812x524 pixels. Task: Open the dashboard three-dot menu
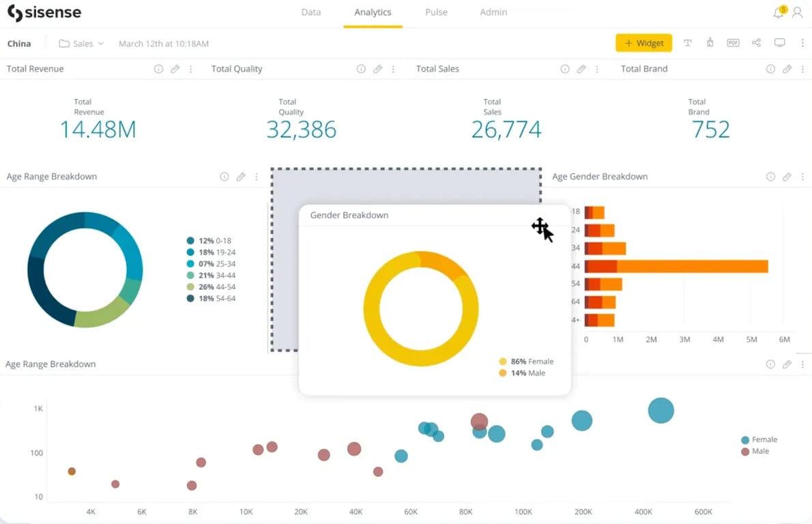[802, 43]
